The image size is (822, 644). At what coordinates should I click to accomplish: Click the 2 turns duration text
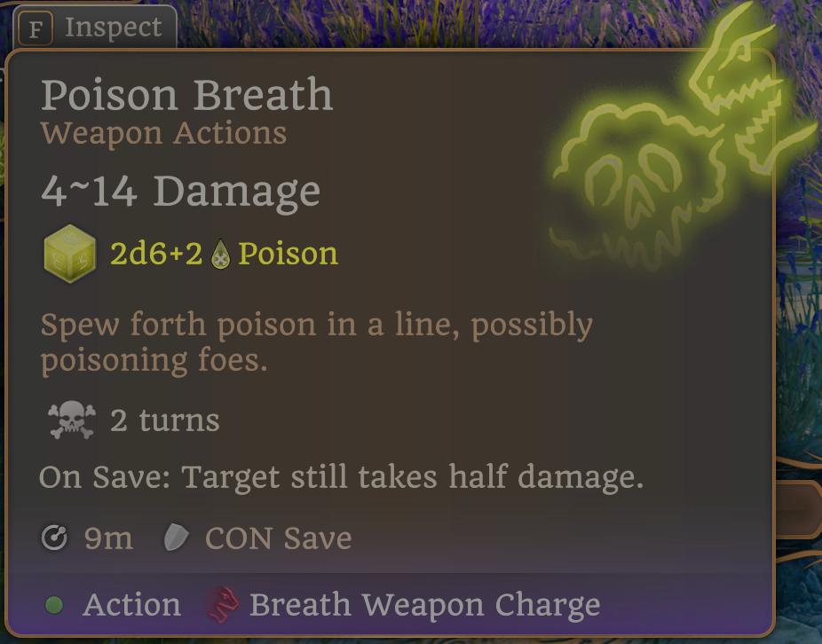tap(164, 420)
